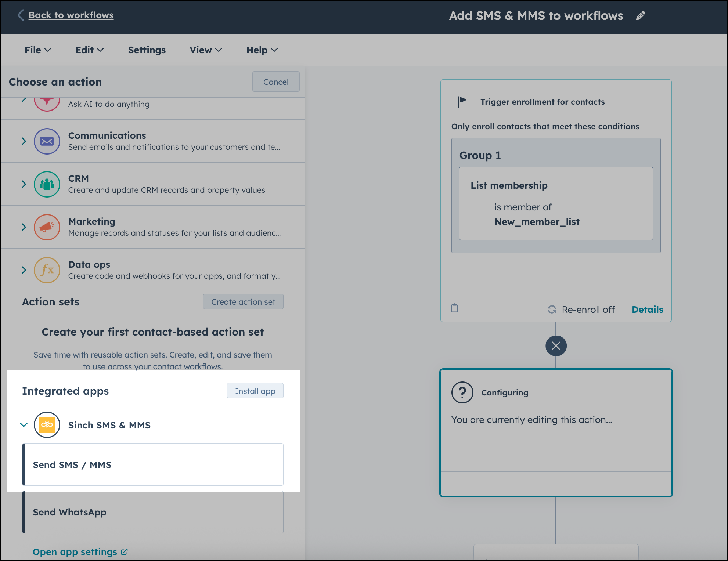Click the clipboard icon on trigger card
This screenshot has height=561, width=728.
454,309
